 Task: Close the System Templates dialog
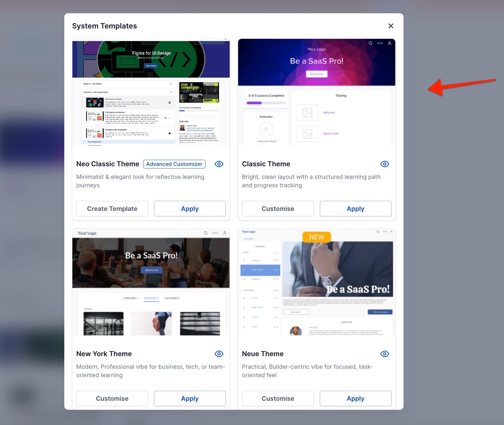(x=391, y=26)
